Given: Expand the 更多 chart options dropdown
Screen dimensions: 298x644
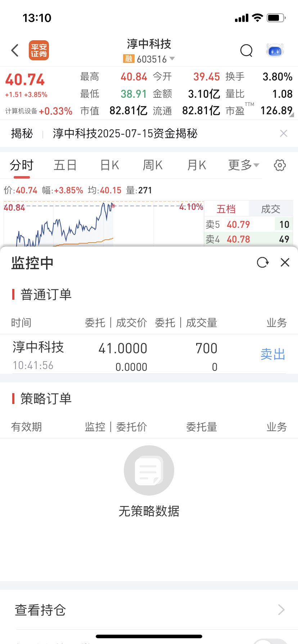Looking at the screenshot, I should point(244,165).
